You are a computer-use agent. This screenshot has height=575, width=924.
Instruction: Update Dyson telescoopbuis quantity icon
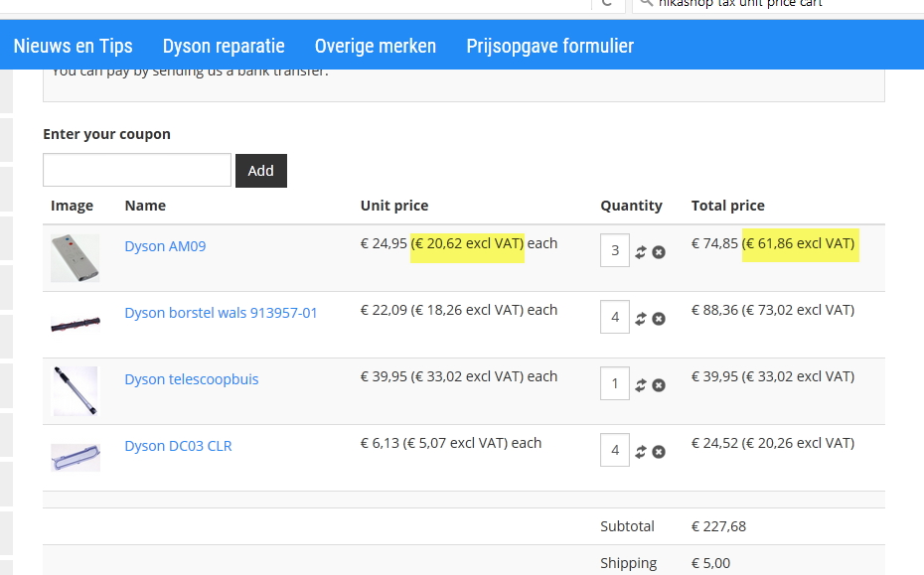[x=641, y=385]
